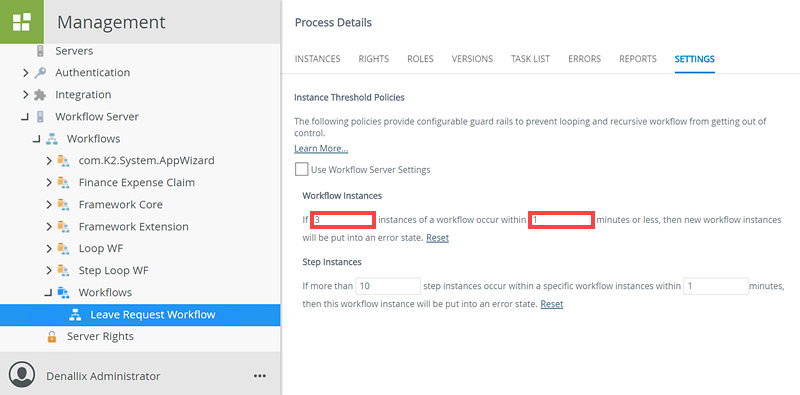Image resolution: width=800 pixels, height=395 pixels.
Task: Reset the Step Instances threshold
Action: 552,304
